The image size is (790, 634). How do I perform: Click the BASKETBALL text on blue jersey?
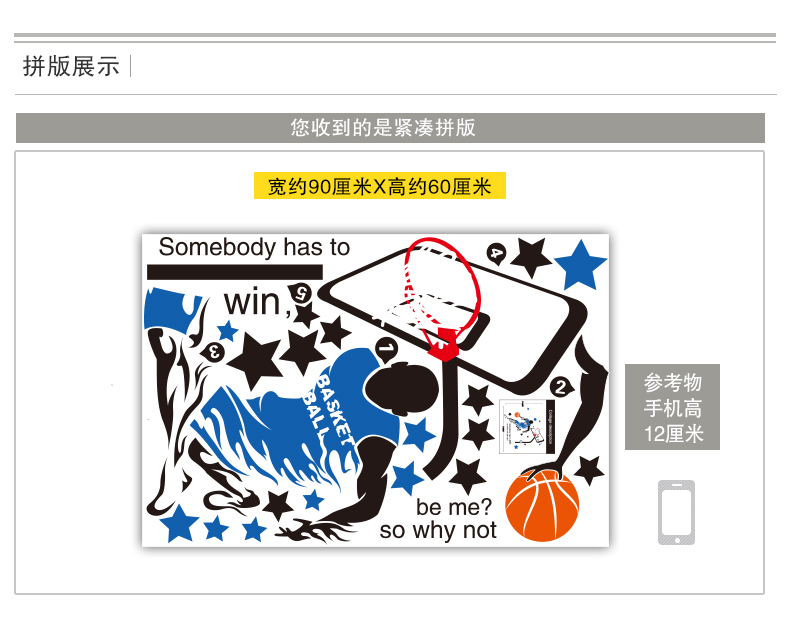click(x=327, y=409)
